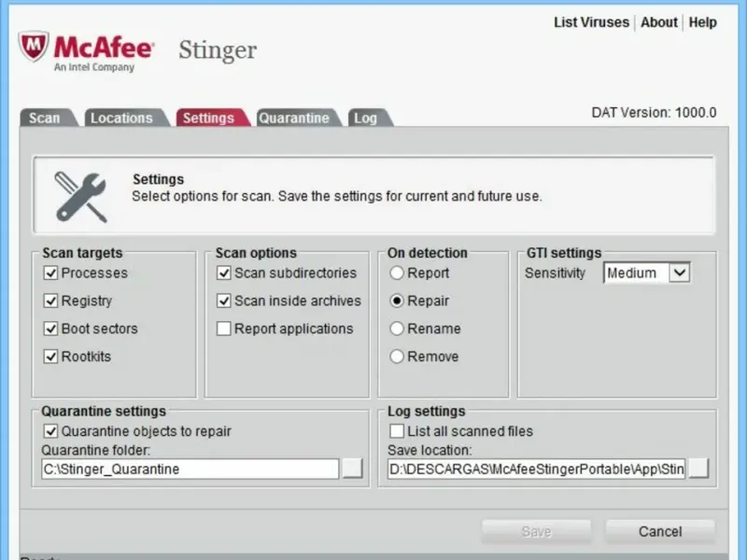This screenshot has width=747, height=560.
Task: Click the Quarantine folder path field
Action: pos(190,469)
